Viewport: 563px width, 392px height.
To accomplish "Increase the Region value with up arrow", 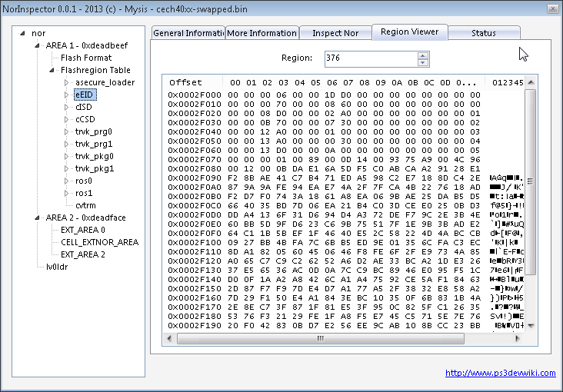I will pos(422,55).
